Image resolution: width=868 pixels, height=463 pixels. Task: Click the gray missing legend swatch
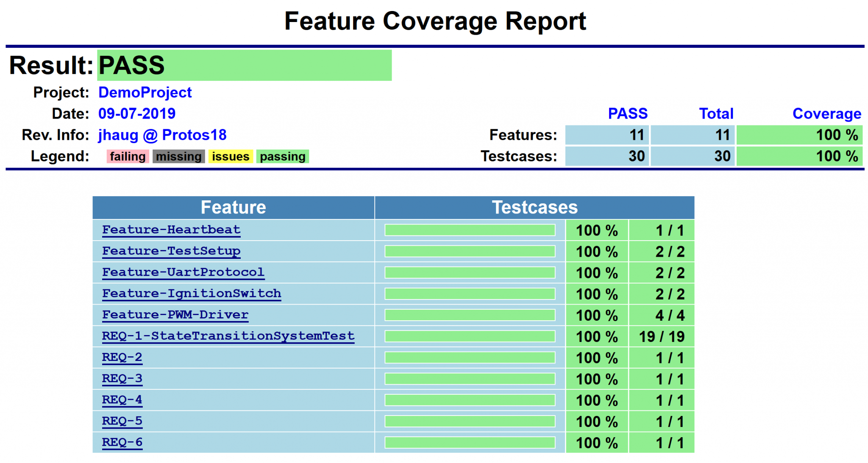178,156
